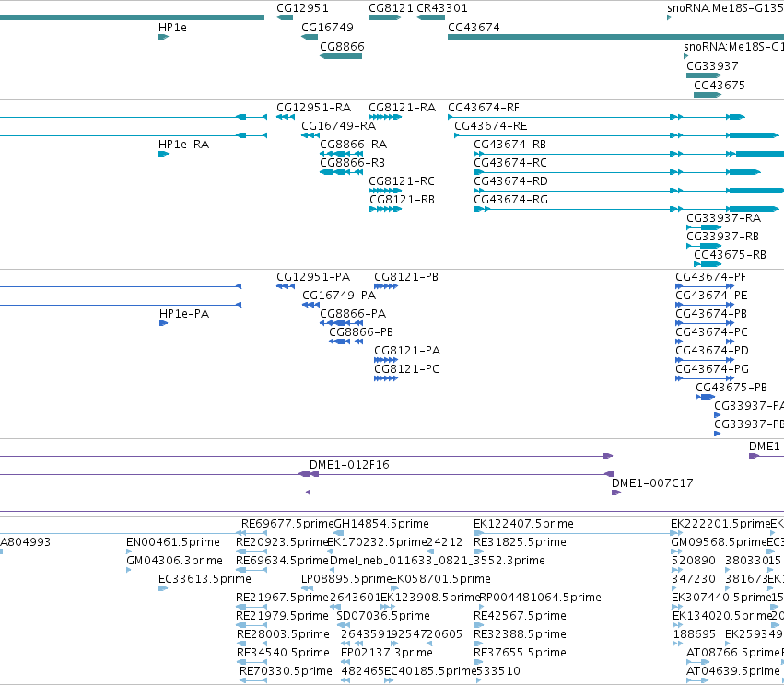Click protein CG16749-PA label
This screenshot has width=784, height=685.
(x=339, y=296)
